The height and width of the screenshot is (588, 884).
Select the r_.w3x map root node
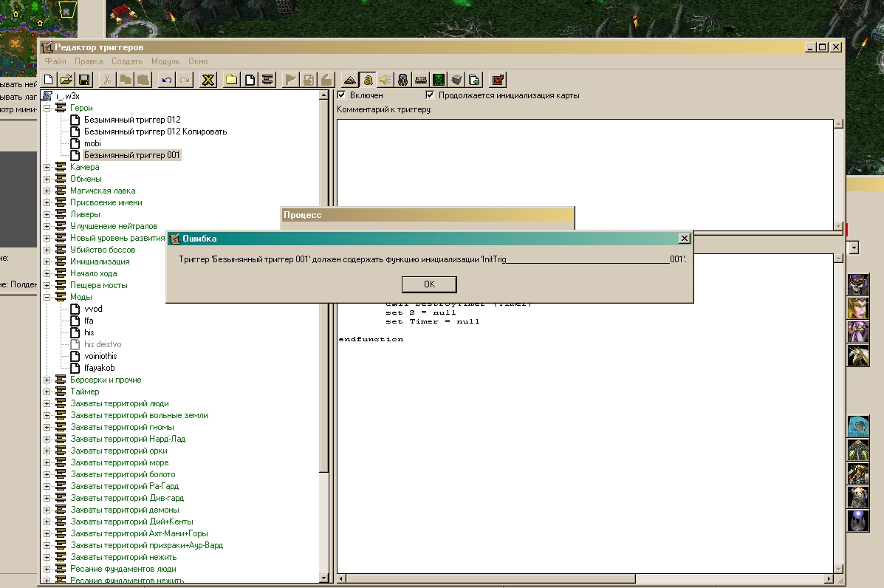[x=68, y=96]
